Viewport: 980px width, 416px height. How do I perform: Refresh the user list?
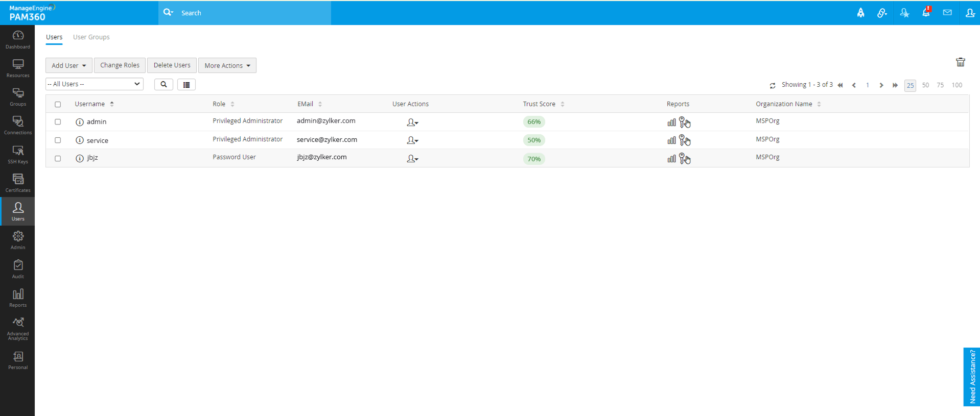(773, 86)
